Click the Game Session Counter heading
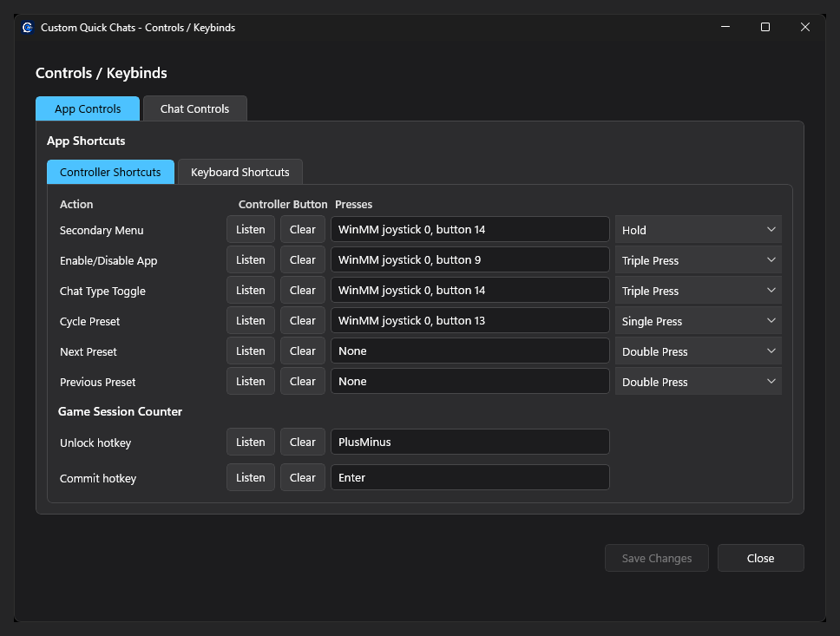 coord(120,411)
